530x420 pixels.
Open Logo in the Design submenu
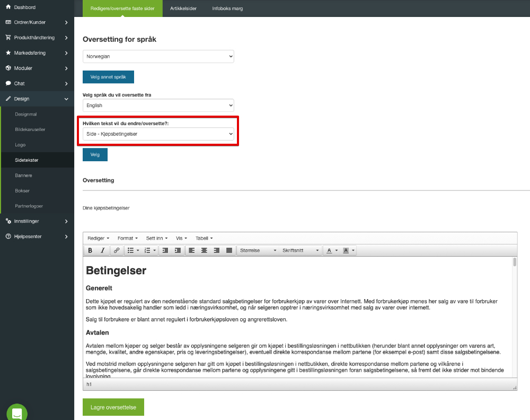20,145
